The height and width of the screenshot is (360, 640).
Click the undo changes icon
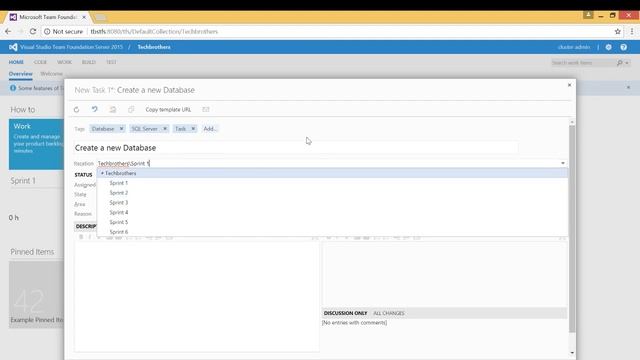tap(94, 109)
